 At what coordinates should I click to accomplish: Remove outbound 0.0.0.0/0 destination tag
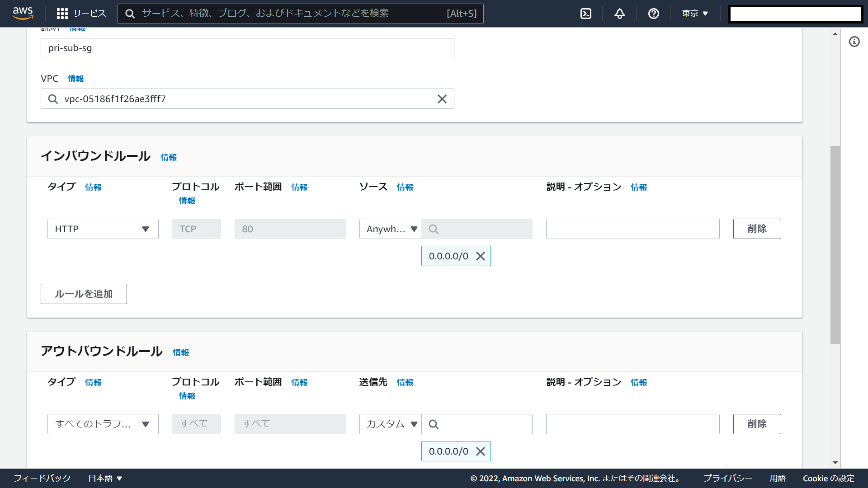[481, 451]
